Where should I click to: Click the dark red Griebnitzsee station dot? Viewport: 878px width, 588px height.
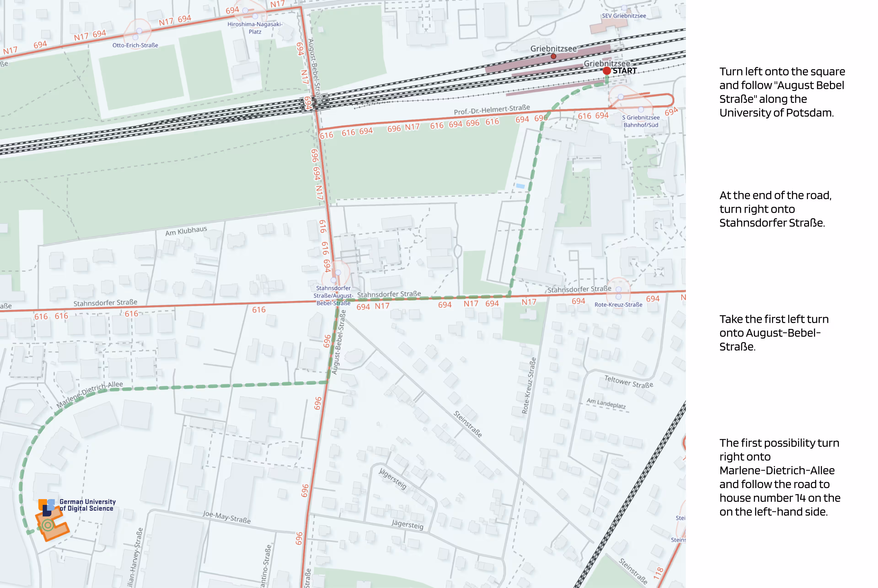(x=553, y=56)
